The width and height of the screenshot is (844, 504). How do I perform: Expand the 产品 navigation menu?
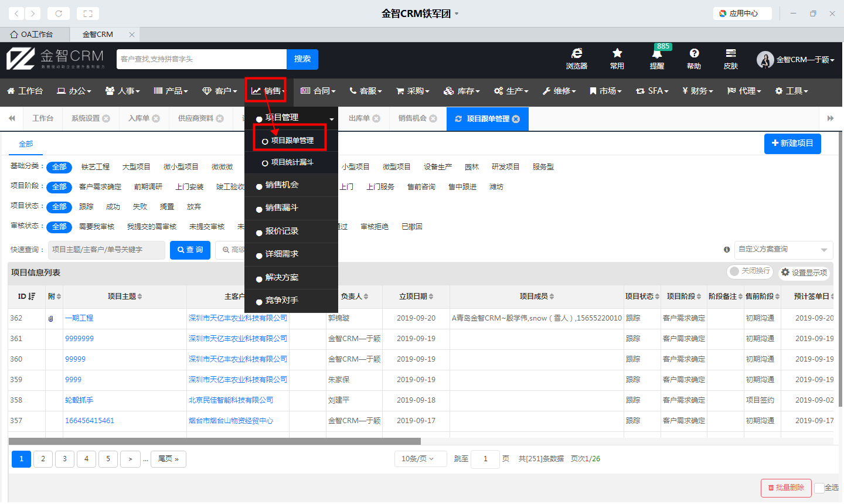click(171, 91)
